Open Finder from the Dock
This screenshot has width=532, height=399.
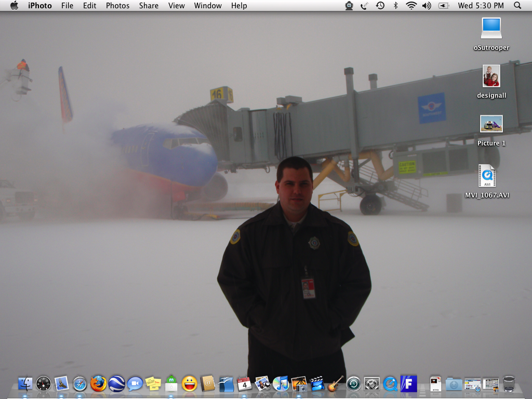(25, 384)
